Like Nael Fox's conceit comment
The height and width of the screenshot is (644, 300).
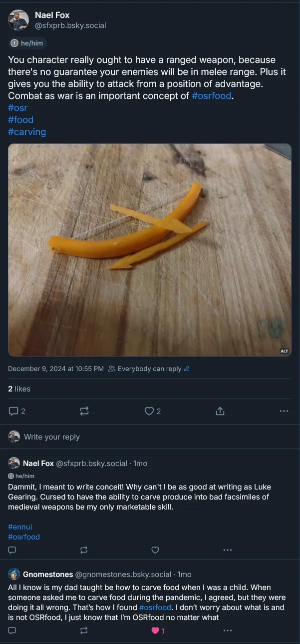[x=155, y=550]
